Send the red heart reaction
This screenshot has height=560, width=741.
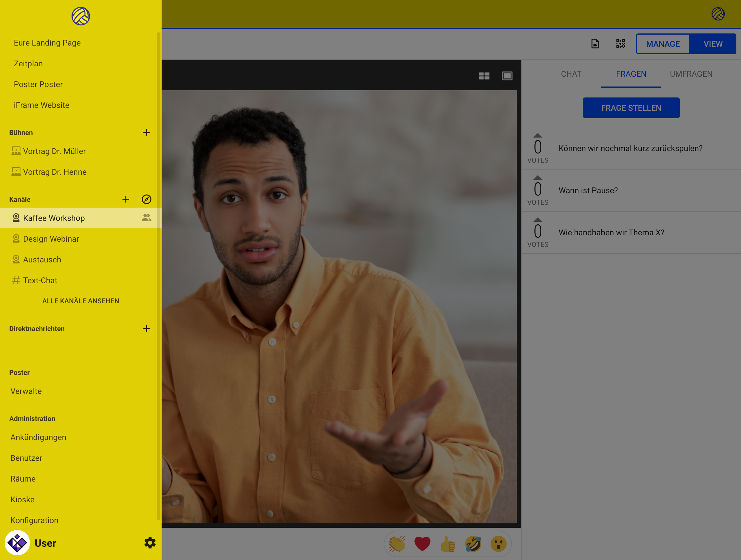point(422,544)
